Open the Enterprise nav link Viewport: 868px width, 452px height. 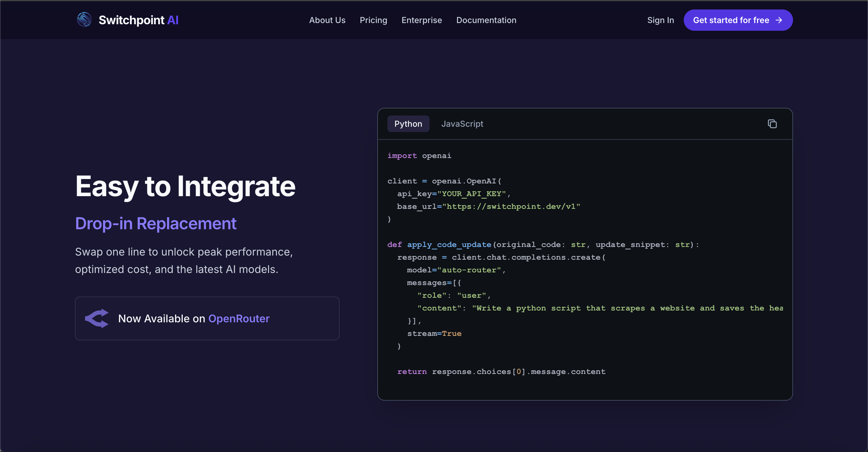[x=422, y=20]
